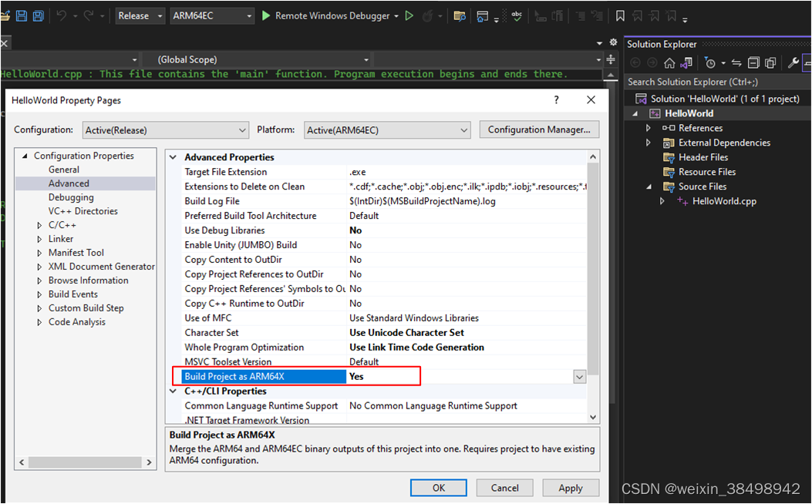
Task: Click Collapse All icon in Solution Explorer
Action: click(x=754, y=63)
